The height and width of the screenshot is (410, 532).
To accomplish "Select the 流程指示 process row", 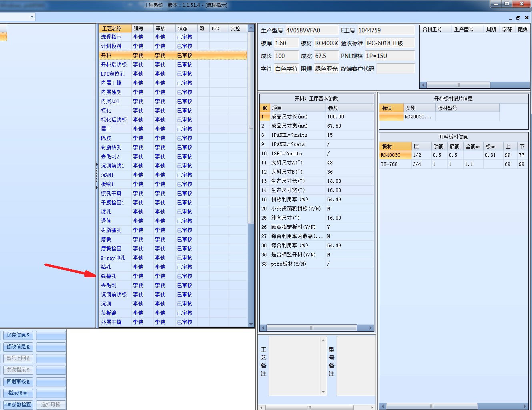I will point(173,37).
